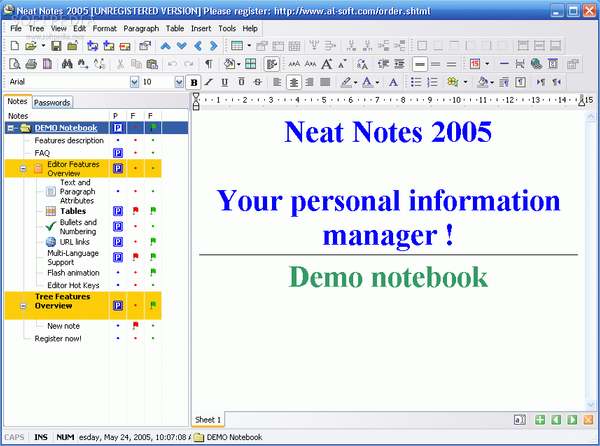Click the paste clipboard icon

coord(152,64)
